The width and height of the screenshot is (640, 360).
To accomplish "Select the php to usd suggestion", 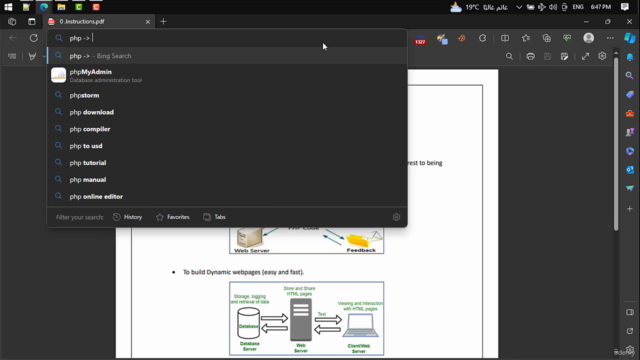I will [x=227, y=146].
